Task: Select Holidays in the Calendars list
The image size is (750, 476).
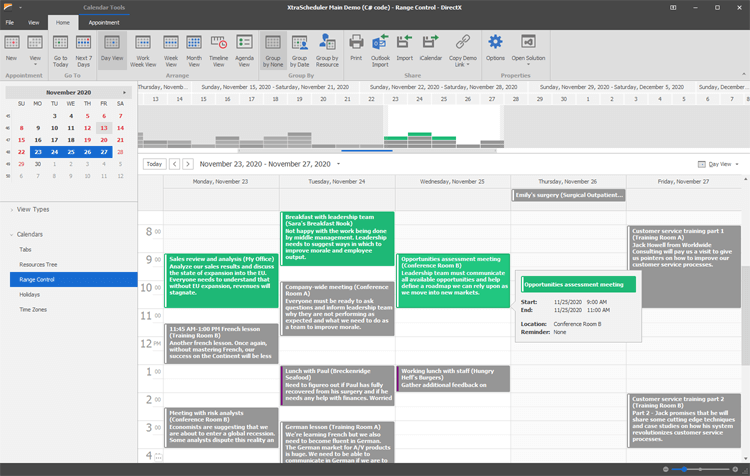Action: click(x=30, y=295)
